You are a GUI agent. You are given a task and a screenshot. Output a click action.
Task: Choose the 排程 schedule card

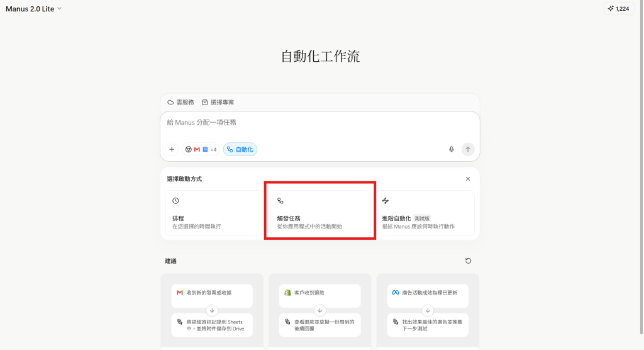point(214,213)
